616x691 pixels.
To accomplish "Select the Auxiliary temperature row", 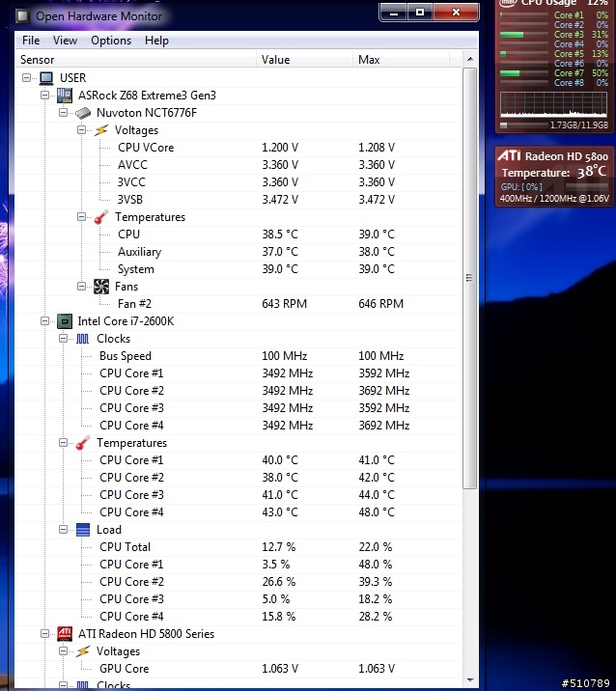I will (x=238, y=252).
